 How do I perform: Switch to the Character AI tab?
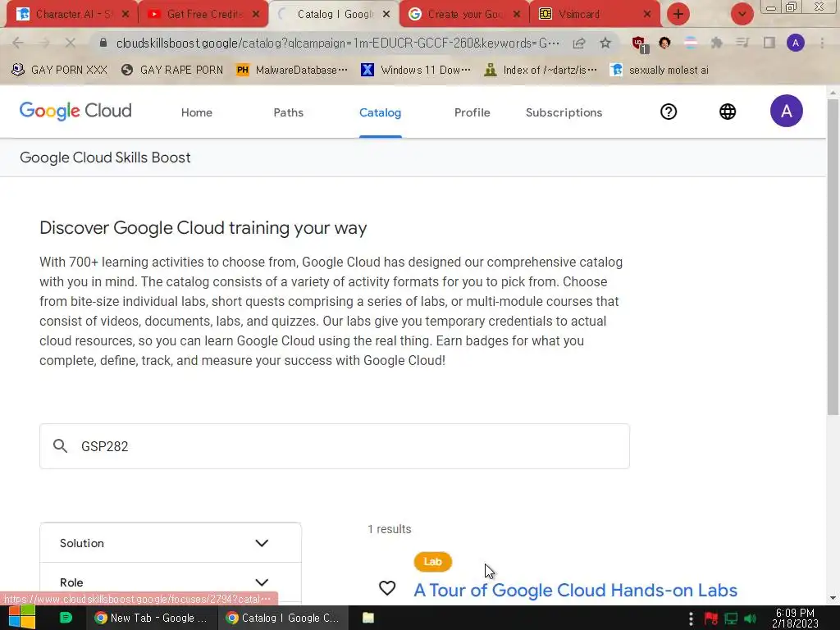[72, 14]
